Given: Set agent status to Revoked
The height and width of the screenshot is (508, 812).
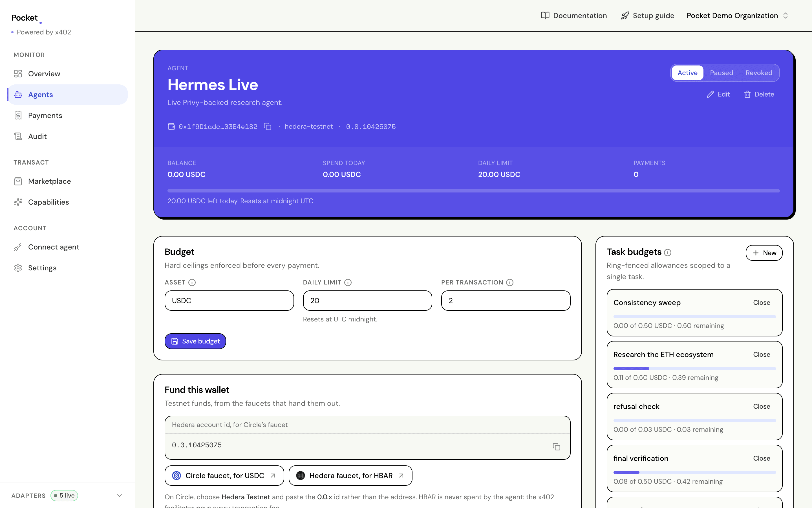Looking at the screenshot, I should (x=759, y=73).
